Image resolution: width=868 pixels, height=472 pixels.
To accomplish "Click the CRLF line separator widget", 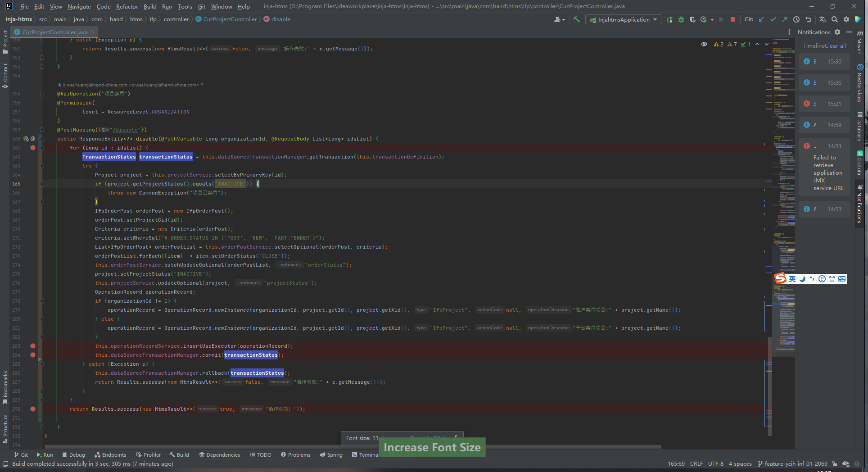I will tap(696, 464).
